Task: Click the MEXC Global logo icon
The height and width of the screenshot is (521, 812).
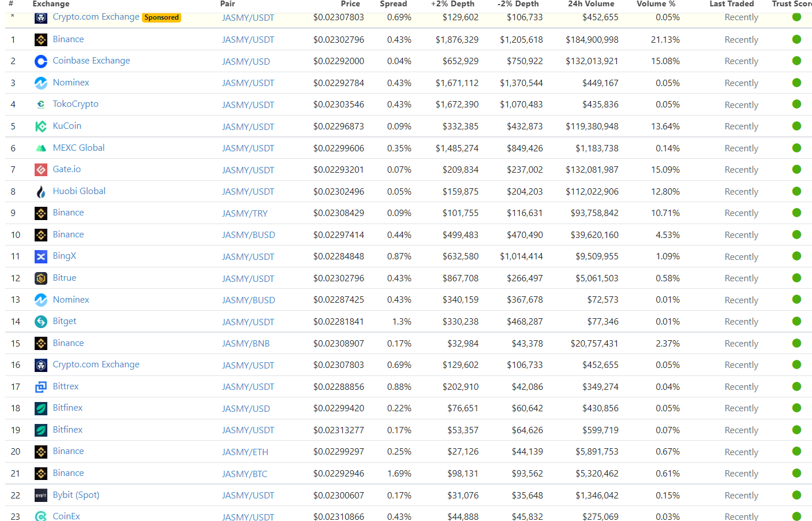Action: click(x=41, y=148)
